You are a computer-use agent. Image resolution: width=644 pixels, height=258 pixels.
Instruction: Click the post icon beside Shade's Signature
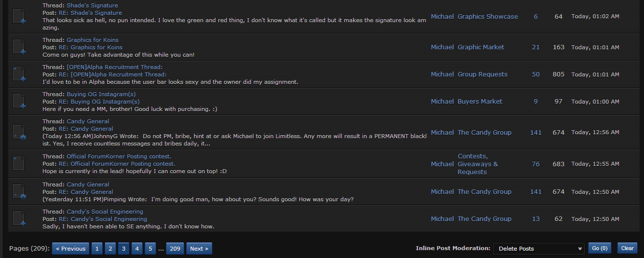[19, 16]
